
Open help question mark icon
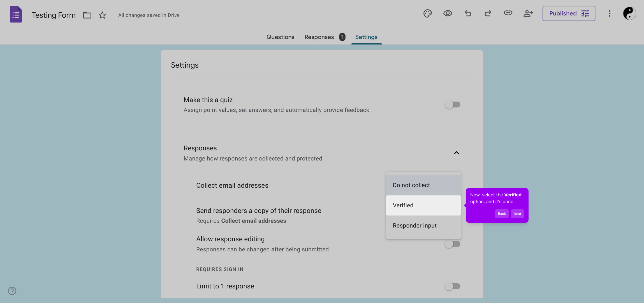click(x=12, y=291)
